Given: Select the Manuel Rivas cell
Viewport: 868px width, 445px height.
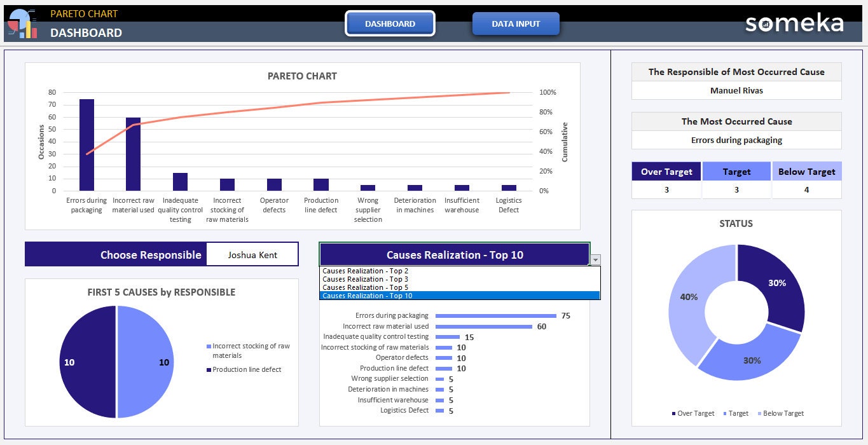Looking at the screenshot, I should click(736, 90).
